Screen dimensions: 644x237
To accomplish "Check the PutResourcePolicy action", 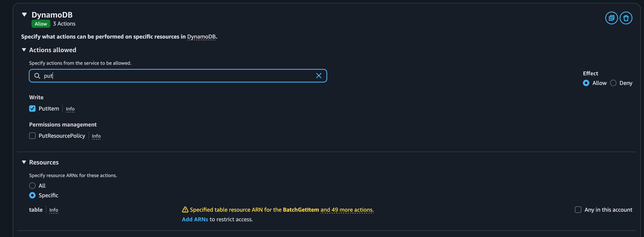I will tap(32, 136).
